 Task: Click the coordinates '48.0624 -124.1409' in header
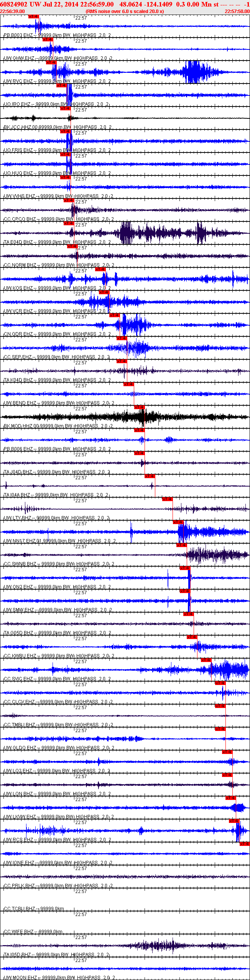tap(146, 4)
